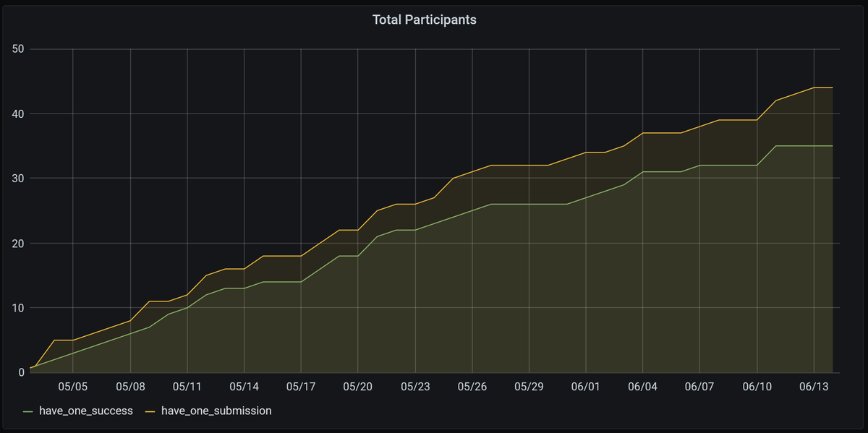Click the 06/10 x-axis date label
This screenshot has width=868, height=433.
click(x=757, y=387)
